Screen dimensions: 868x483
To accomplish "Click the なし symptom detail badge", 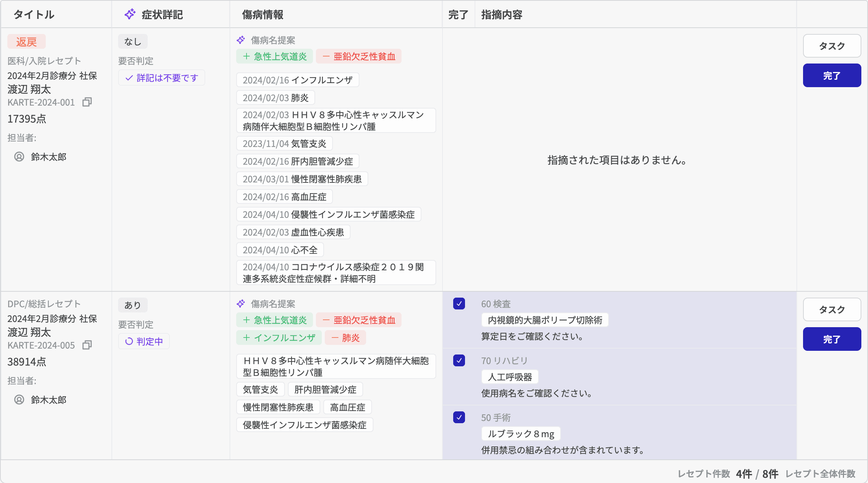I will 133,42.
